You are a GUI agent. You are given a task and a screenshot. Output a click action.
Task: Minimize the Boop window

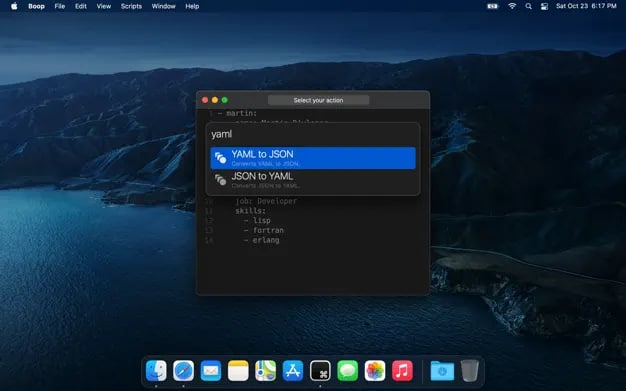click(215, 100)
